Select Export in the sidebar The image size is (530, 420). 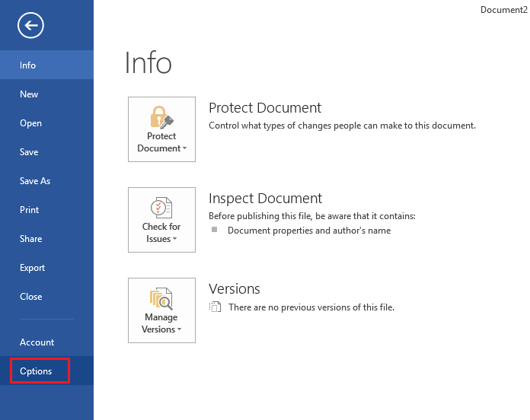point(46,268)
